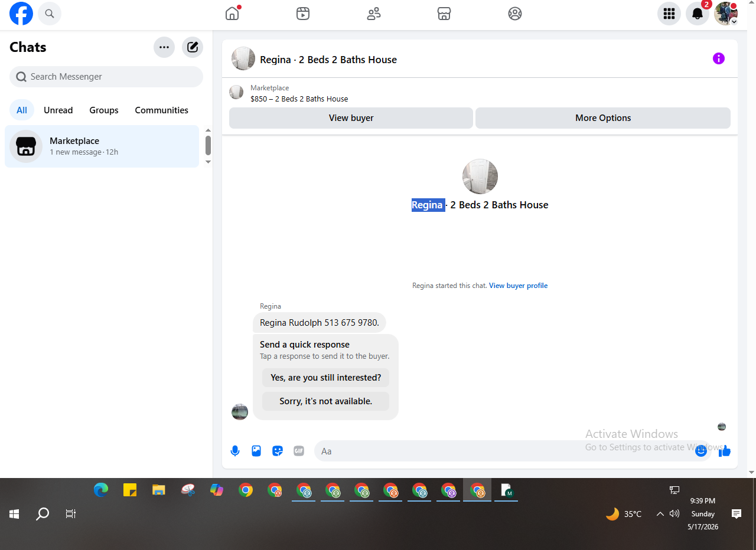Switch to the Communities tab
This screenshot has height=550, width=756.
(x=162, y=110)
